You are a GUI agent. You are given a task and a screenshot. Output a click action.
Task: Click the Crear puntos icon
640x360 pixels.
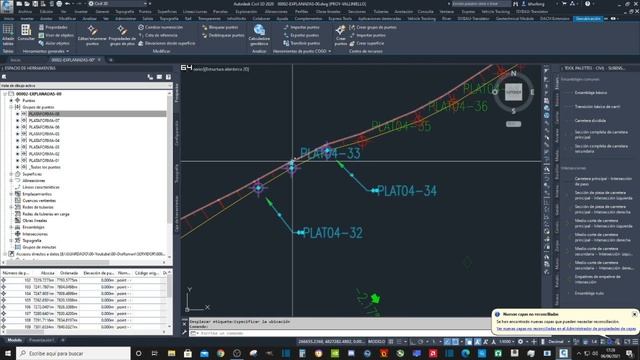pyautogui.click(x=340, y=34)
